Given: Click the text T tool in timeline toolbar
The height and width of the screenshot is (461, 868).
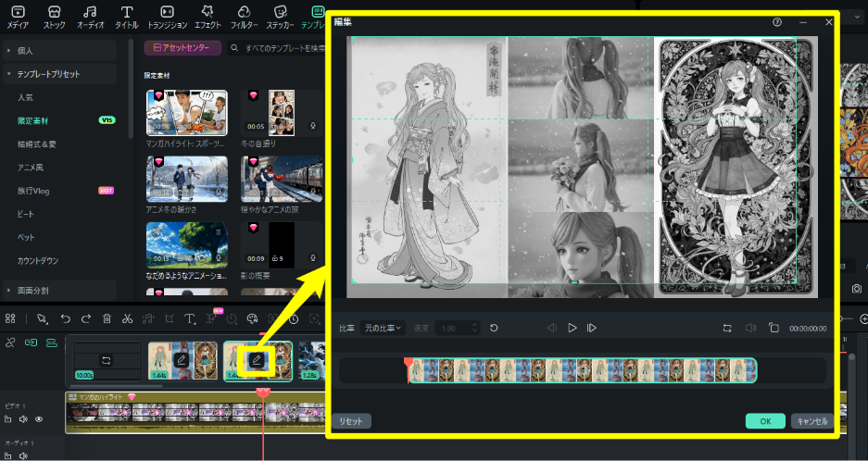Looking at the screenshot, I should 190,318.
